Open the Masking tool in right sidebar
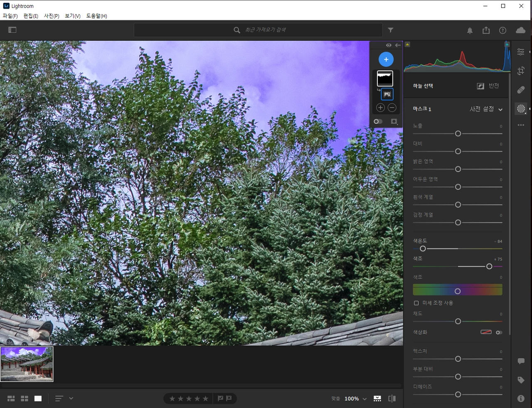The image size is (532, 408). click(x=521, y=109)
